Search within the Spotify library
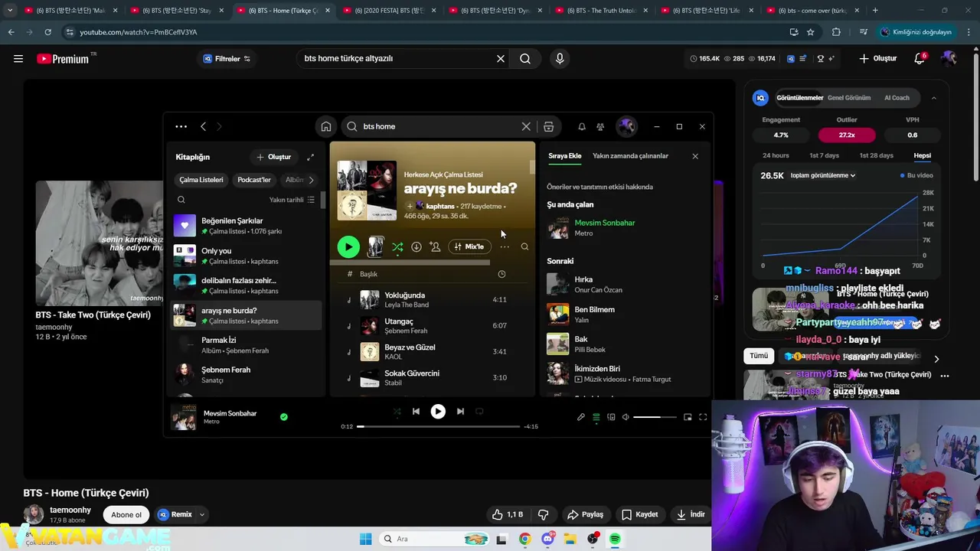 [x=181, y=200]
